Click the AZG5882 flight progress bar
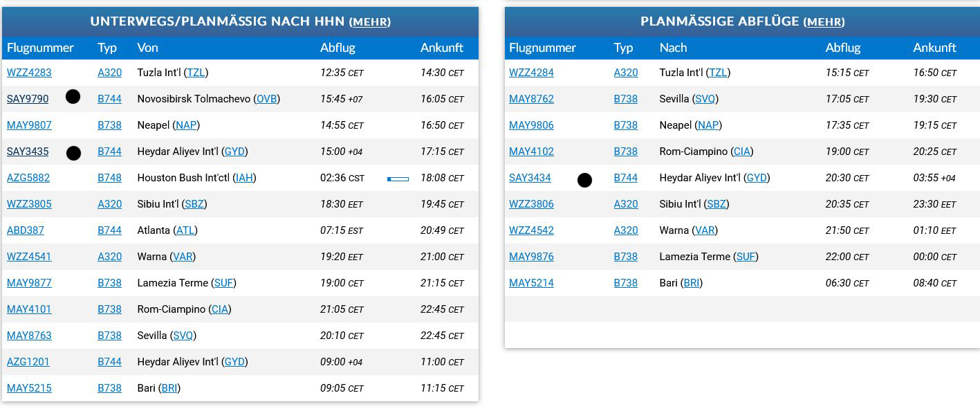980x411 pixels. (x=398, y=179)
